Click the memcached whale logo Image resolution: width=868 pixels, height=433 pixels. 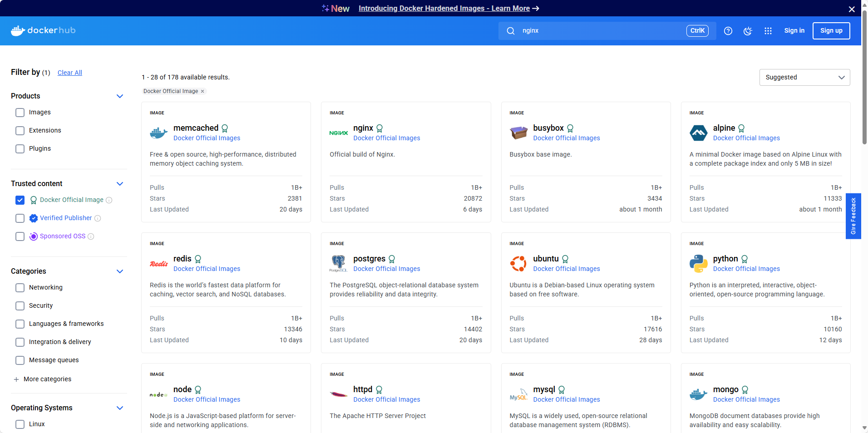(x=159, y=133)
